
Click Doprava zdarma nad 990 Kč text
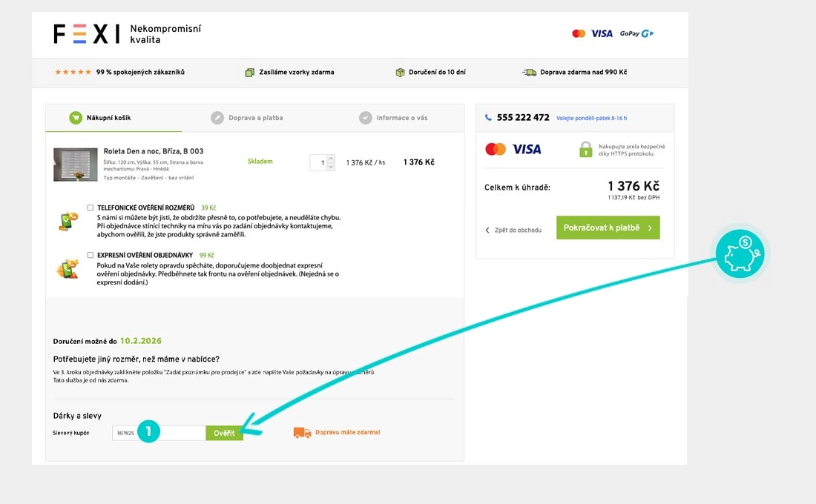[583, 73]
